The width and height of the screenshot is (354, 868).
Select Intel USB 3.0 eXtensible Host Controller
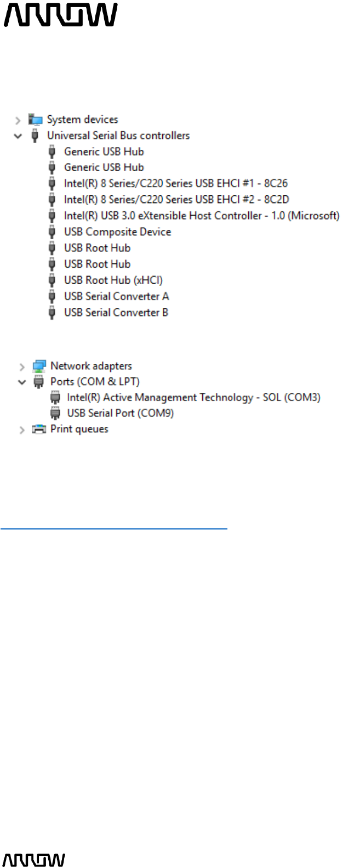(x=201, y=216)
